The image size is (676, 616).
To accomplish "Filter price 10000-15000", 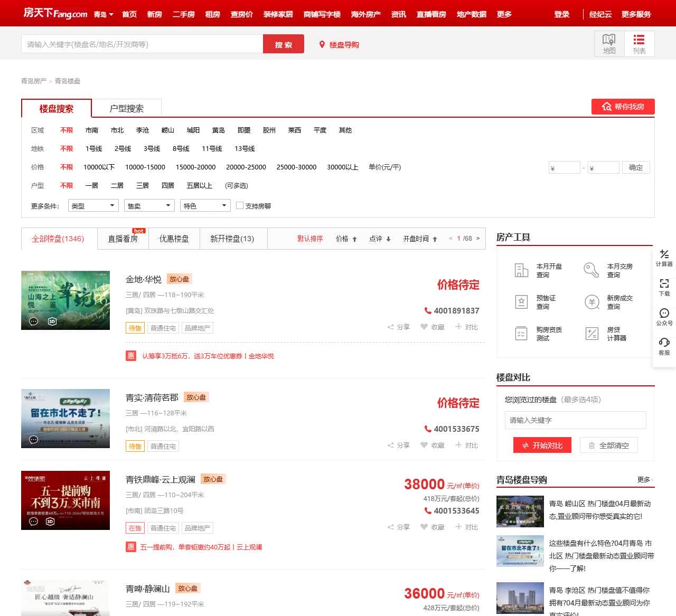I will pos(145,167).
